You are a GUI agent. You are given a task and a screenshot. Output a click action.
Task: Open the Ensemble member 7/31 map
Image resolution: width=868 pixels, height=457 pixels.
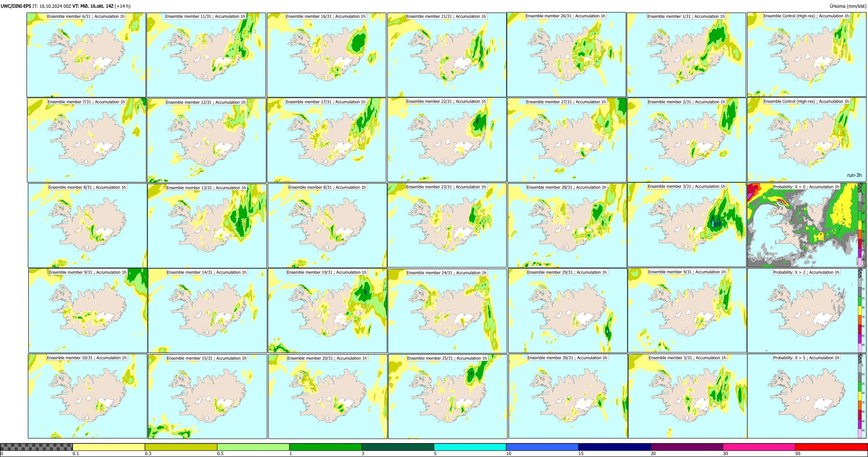point(86,140)
